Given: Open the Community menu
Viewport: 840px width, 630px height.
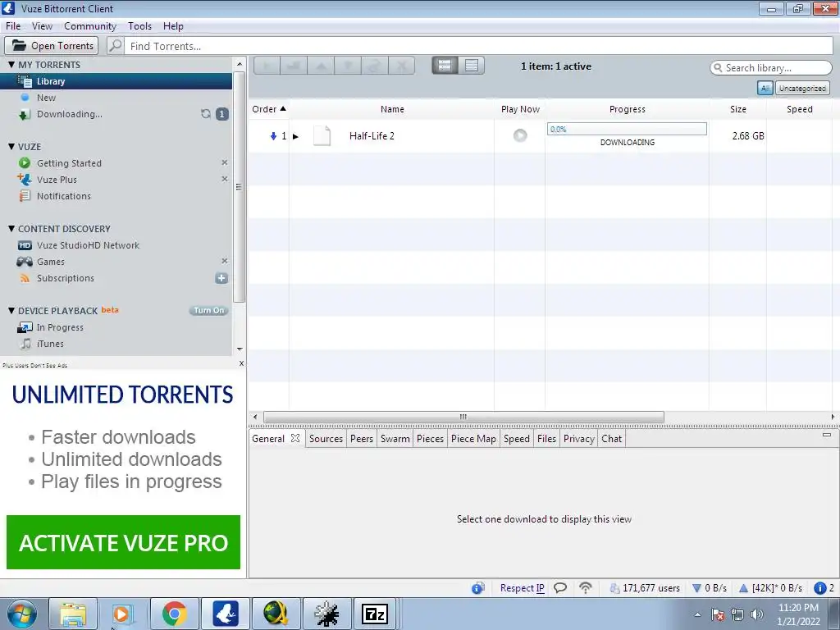Looking at the screenshot, I should point(90,26).
